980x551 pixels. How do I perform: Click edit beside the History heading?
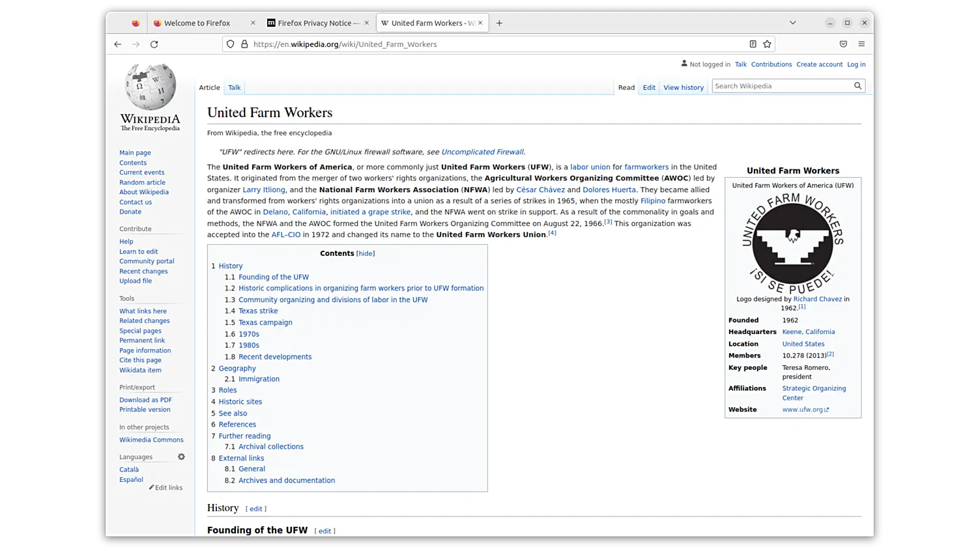pos(256,509)
